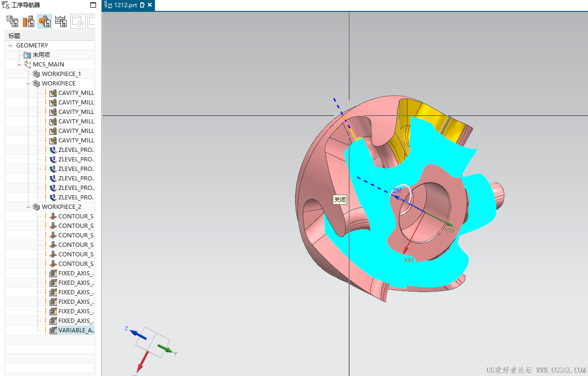Switch to Machine Tool view icon
This screenshot has width=588, height=376.
click(29, 21)
